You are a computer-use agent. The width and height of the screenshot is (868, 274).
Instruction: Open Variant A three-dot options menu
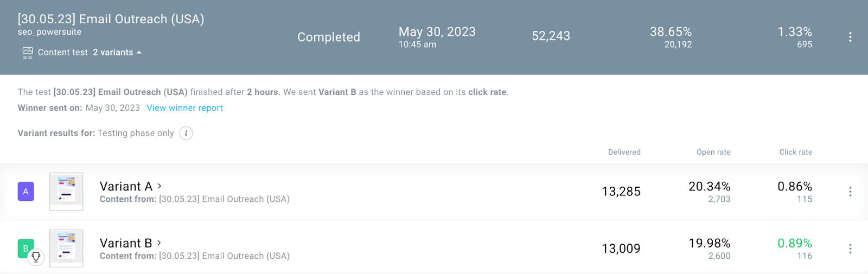(x=850, y=192)
